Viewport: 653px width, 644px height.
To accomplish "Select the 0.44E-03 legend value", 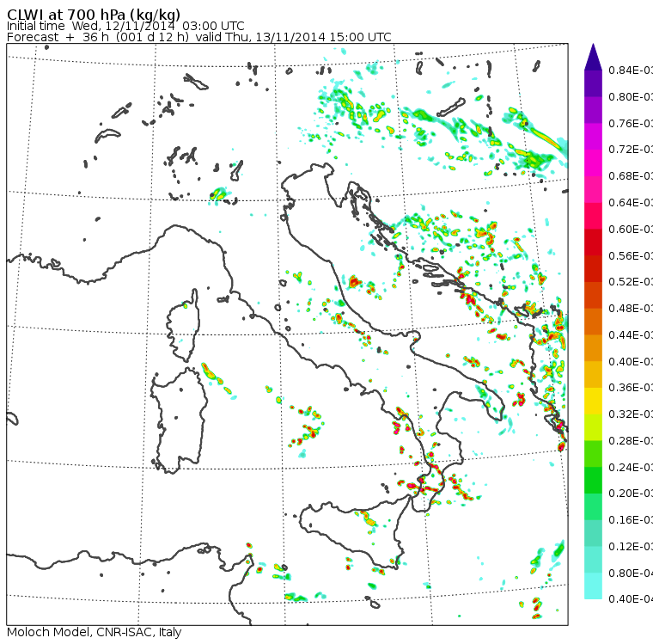I will 631,335.
